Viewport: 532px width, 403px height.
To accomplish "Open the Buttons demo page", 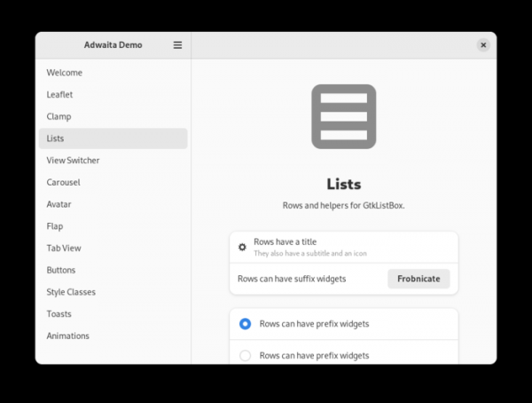I will coord(61,270).
